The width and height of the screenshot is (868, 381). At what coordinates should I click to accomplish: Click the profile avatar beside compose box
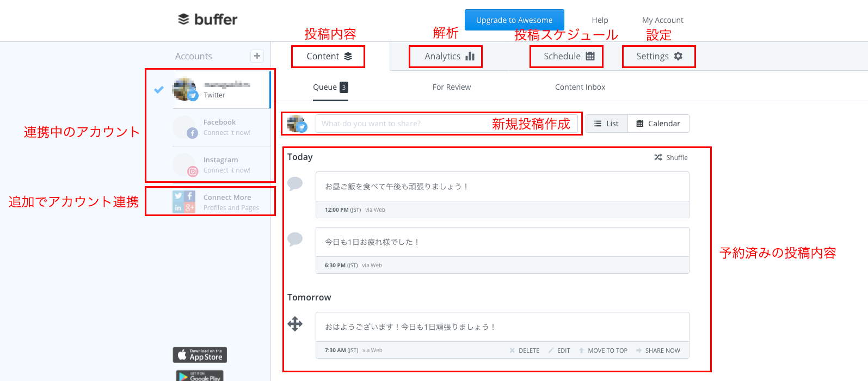pos(297,124)
